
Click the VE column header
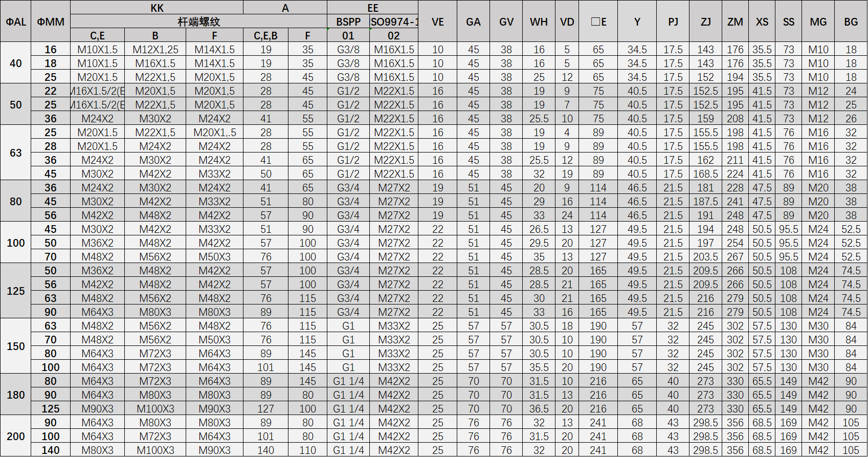437,21
